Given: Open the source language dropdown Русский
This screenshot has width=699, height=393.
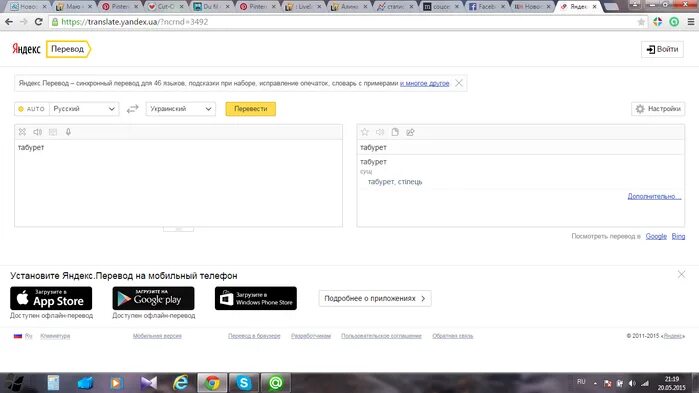Looking at the screenshot, I should point(84,109).
